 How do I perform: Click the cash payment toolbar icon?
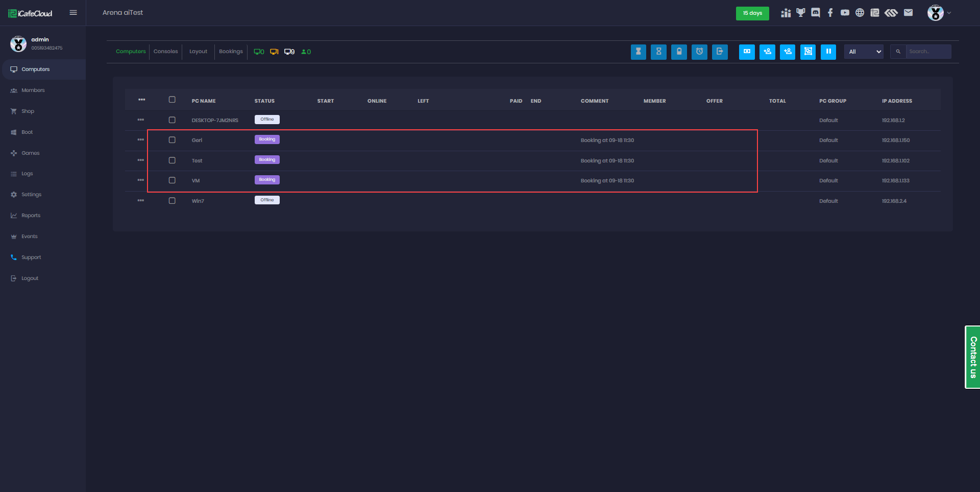[747, 52]
